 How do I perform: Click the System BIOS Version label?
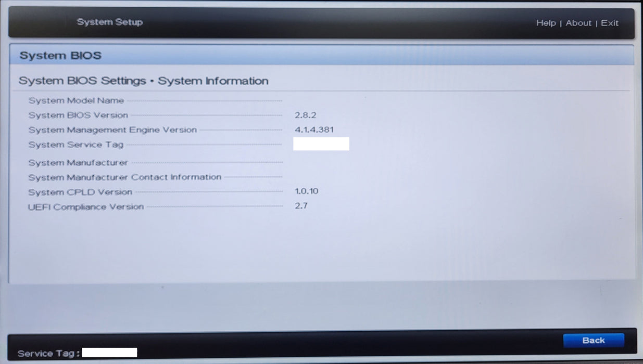coord(78,115)
